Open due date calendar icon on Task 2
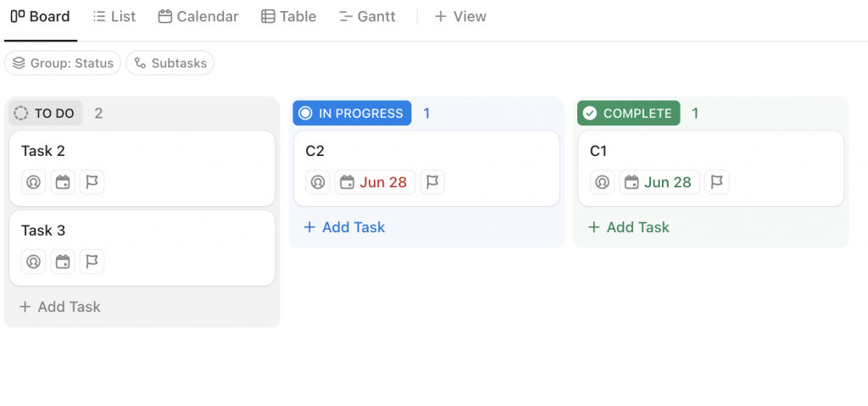 [x=63, y=182]
